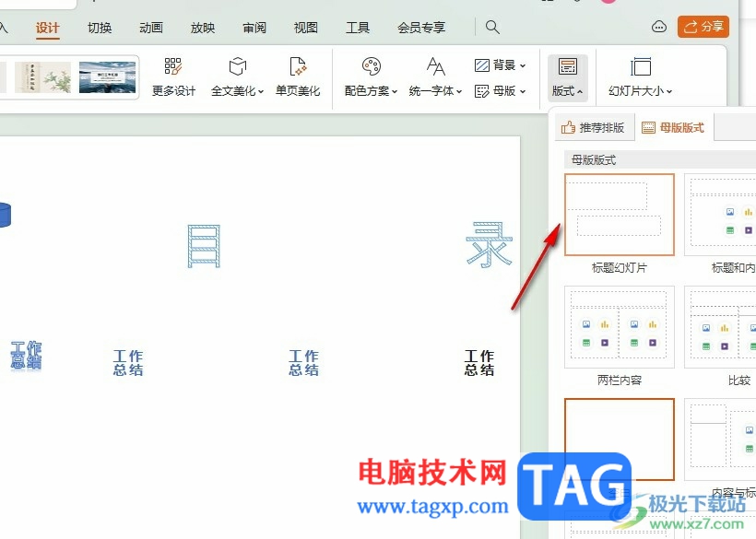Click the 单页美化 beautify page icon
This screenshot has width=756, height=539.
[x=298, y=66]
